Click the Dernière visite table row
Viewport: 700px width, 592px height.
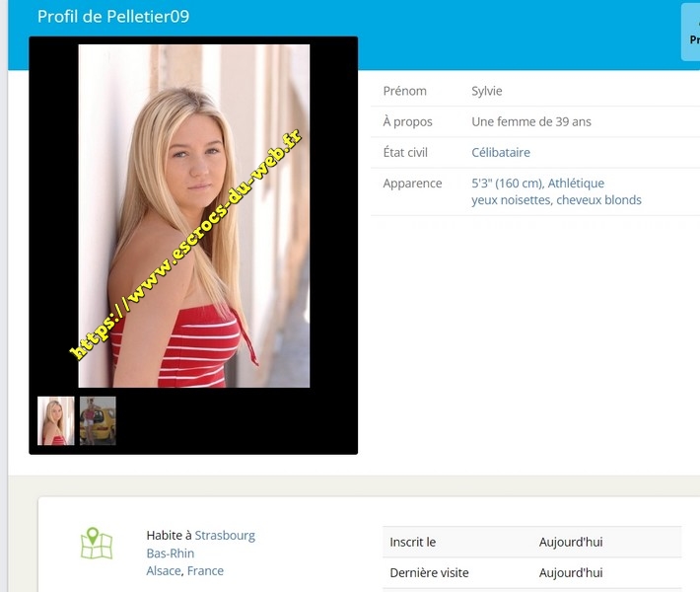click(530, 573)
